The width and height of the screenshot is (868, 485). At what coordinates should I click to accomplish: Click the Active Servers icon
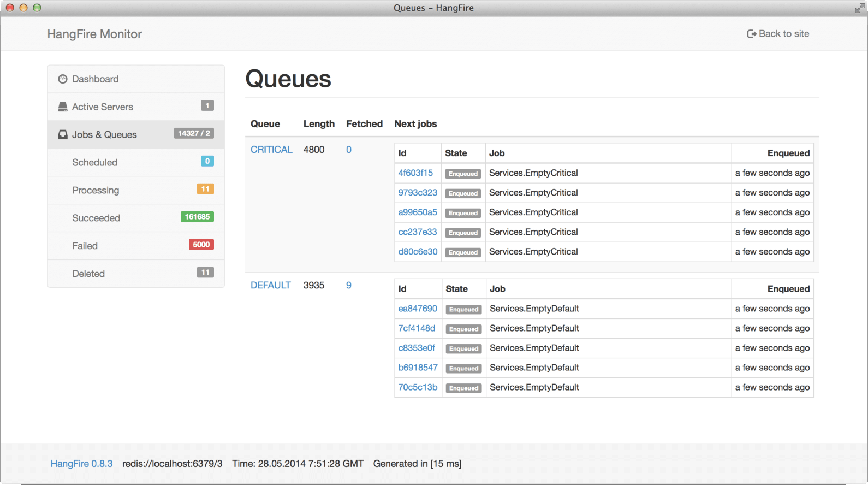63,107
